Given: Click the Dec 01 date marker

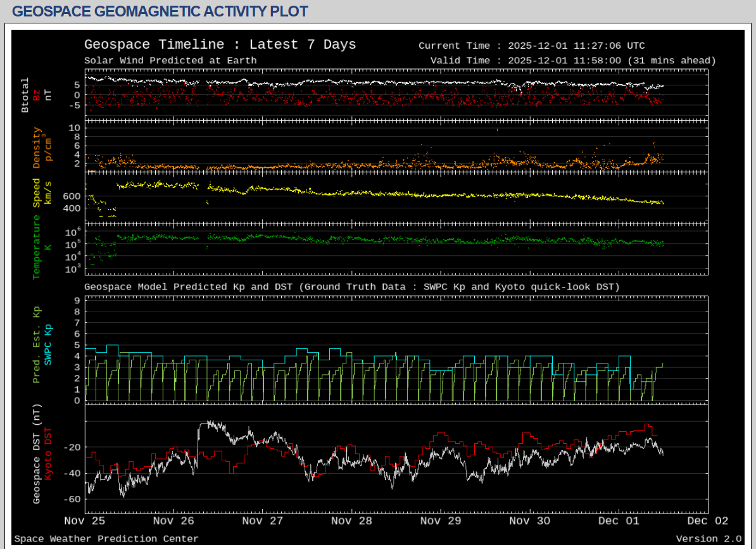Looking at the screenshot, I should [x=619, y=521].
